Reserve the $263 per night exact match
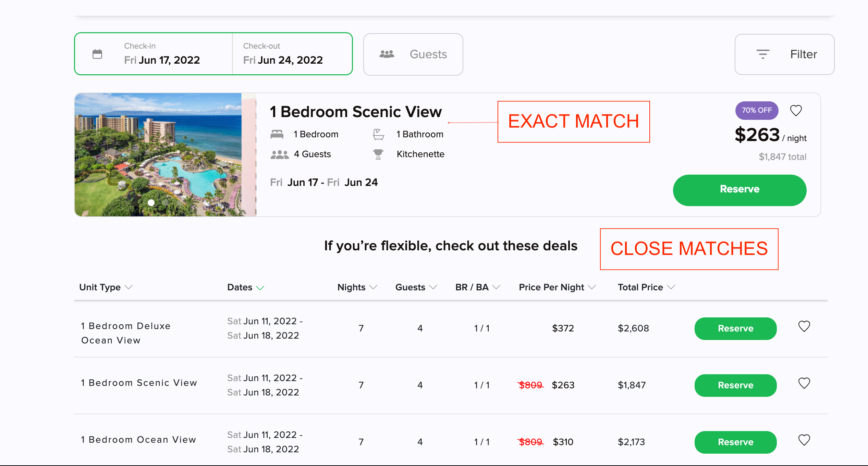The width and height of the screenshot is (868, 466). [739, 190]
